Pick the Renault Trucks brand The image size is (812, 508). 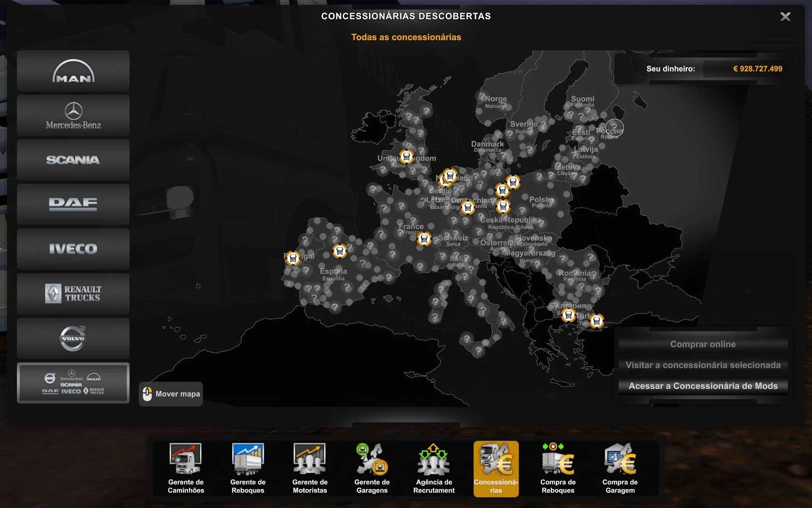pyautogui.click(x=73, y=294)
